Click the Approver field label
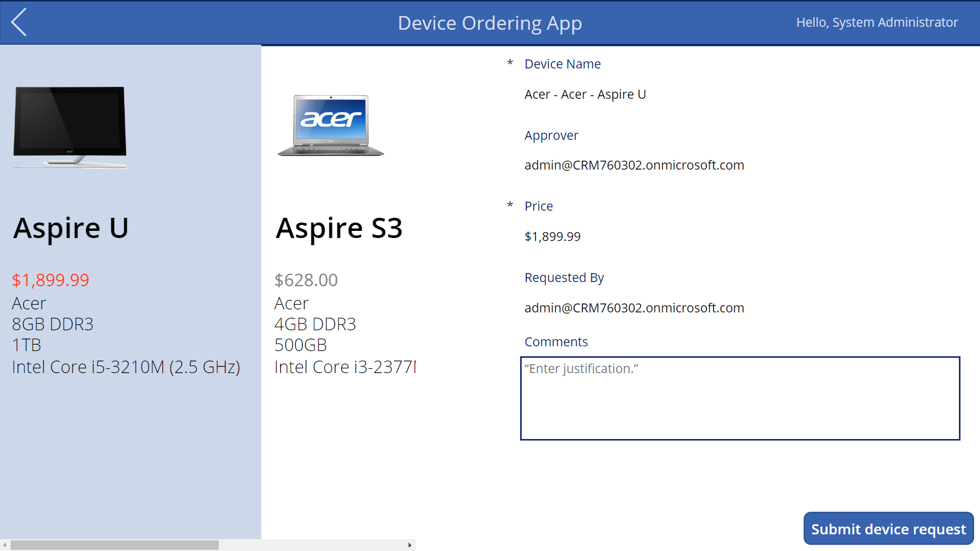The image size is (980, 551). click(551, 136)
